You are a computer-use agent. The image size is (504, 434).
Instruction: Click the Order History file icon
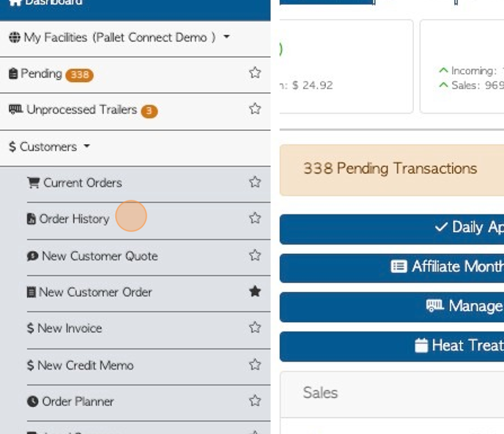click(x=31, y=219)
